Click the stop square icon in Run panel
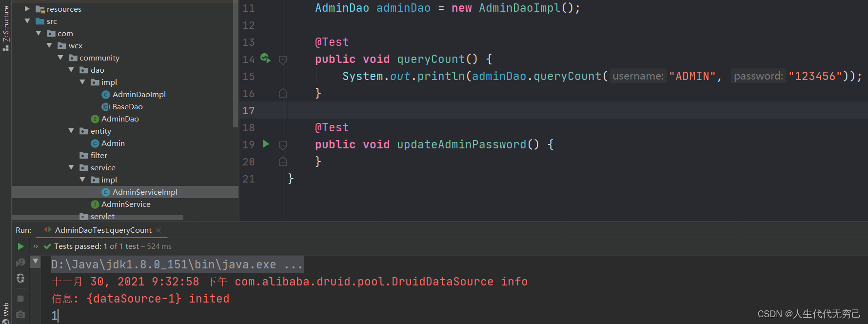 [20, 298]
